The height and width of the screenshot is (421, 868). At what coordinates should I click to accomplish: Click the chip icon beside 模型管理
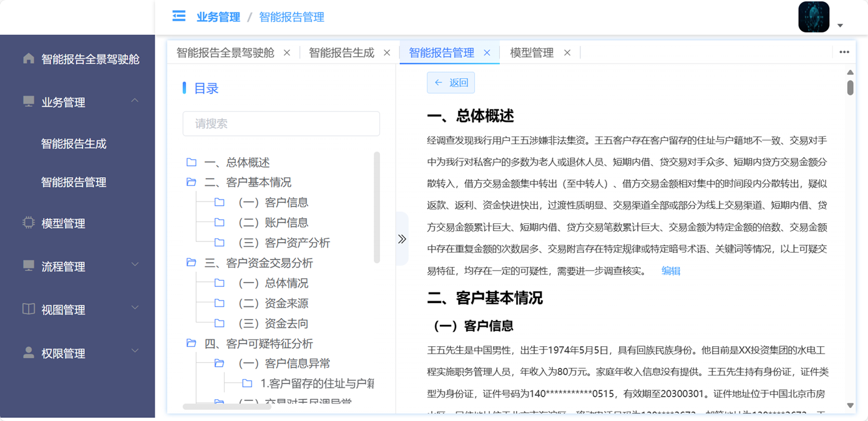[x=29, y=223]
